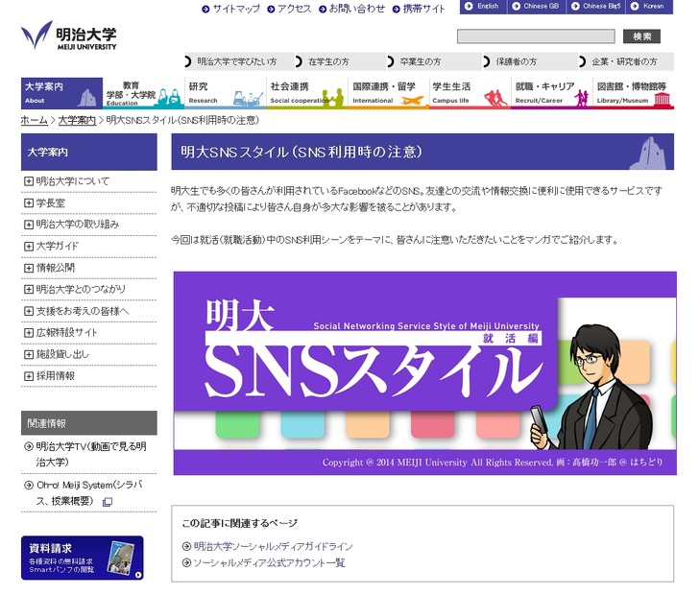
Task: Open the 携帯サイト link
Action: point(423,9)
